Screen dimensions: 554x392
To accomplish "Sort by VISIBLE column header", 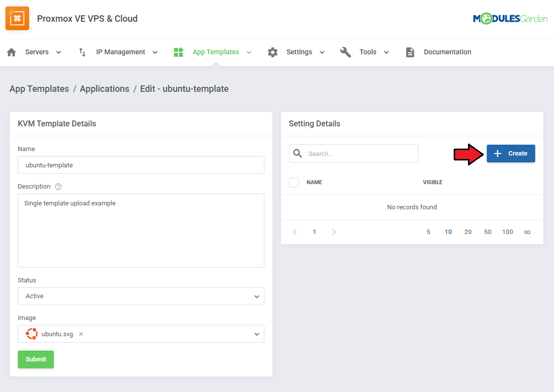I will pyautogui.click(x=432, y=182).
